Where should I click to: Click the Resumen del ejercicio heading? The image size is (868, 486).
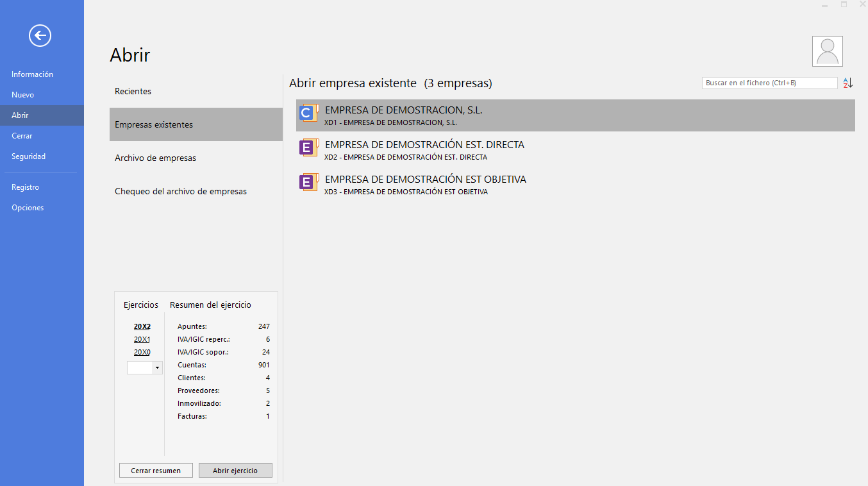[x=210, y=305]
